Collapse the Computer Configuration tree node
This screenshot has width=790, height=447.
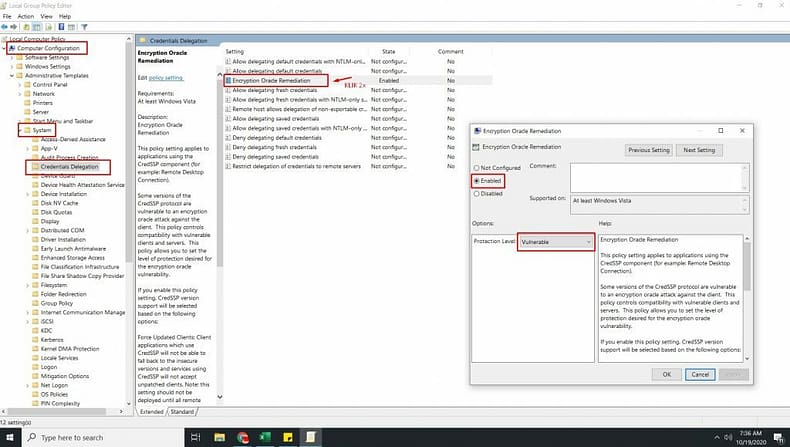[x=6, y=48]
